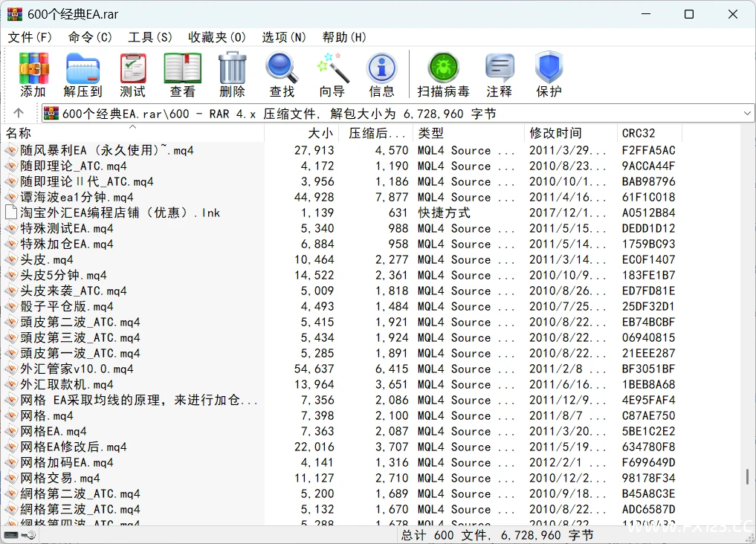Select the icon of 淘宝外汇EA编程店铺 shortcut
Screen dimensions: 756x544
click(11, 213)
